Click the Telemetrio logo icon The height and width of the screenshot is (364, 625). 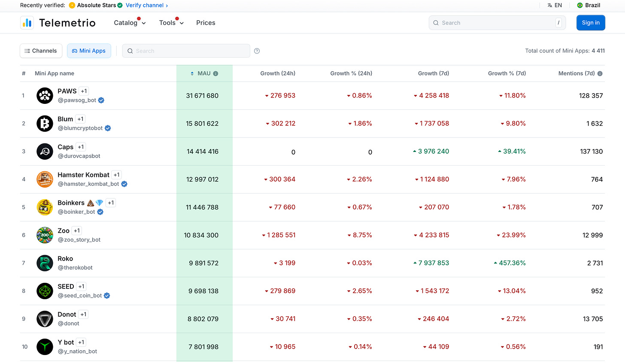pyautogui.click(x=27, y=23)
